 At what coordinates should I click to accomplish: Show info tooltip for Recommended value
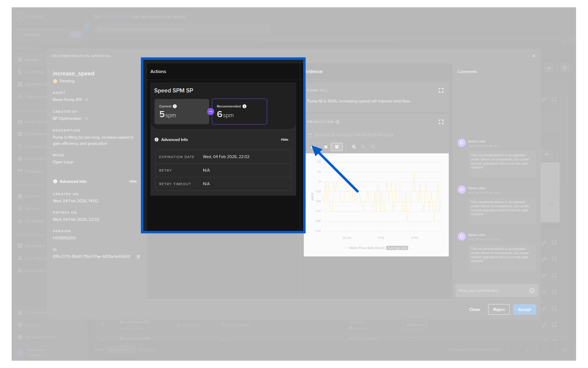[x=244, y=106]
